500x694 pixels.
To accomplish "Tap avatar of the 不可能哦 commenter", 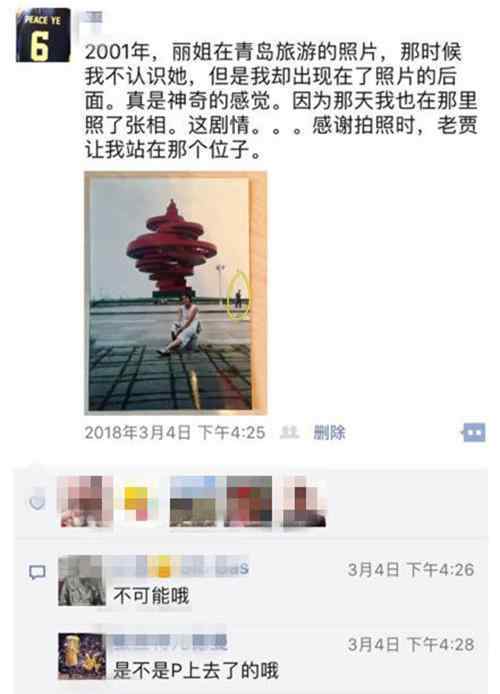I will (82, 581).
